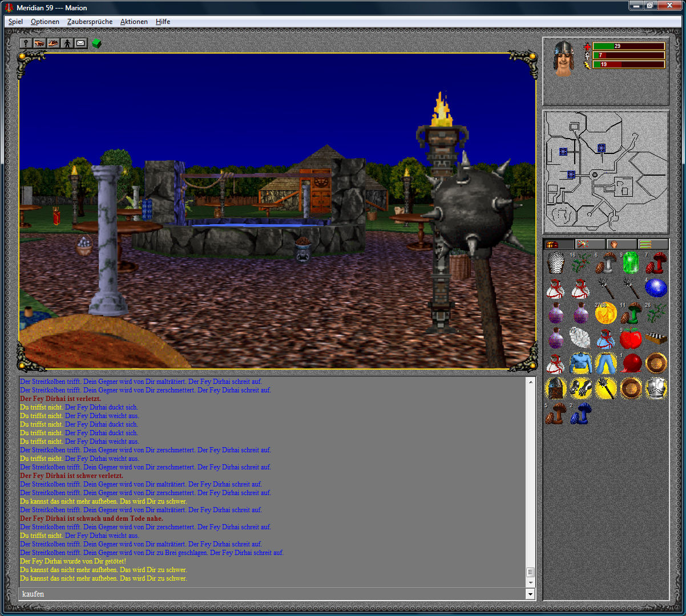Screen dimensions: 686x616
Task: Click the question mark examine icon
Action: tap(26, 43)
